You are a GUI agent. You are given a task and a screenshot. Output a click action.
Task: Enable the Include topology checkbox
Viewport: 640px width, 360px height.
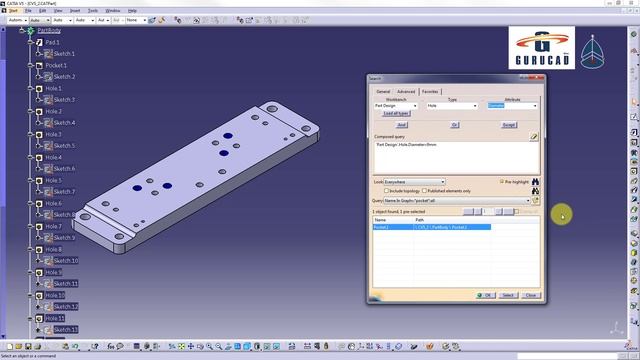tap(386, 191)
